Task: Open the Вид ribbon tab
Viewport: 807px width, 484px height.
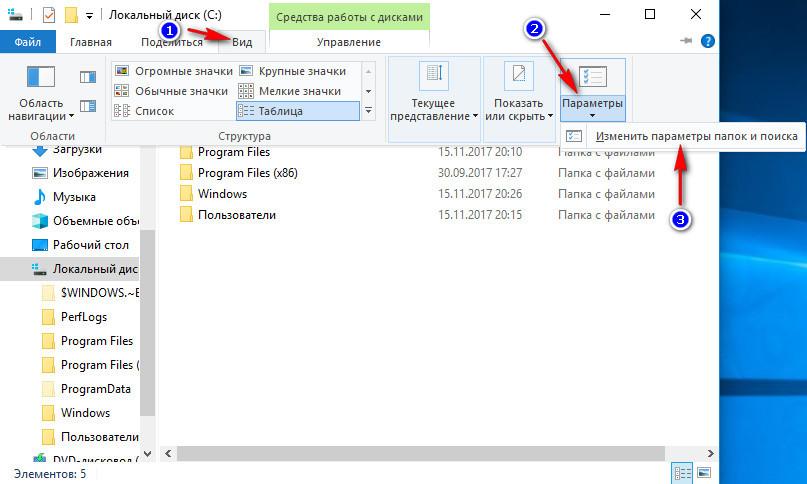Action: pos(242,42)
